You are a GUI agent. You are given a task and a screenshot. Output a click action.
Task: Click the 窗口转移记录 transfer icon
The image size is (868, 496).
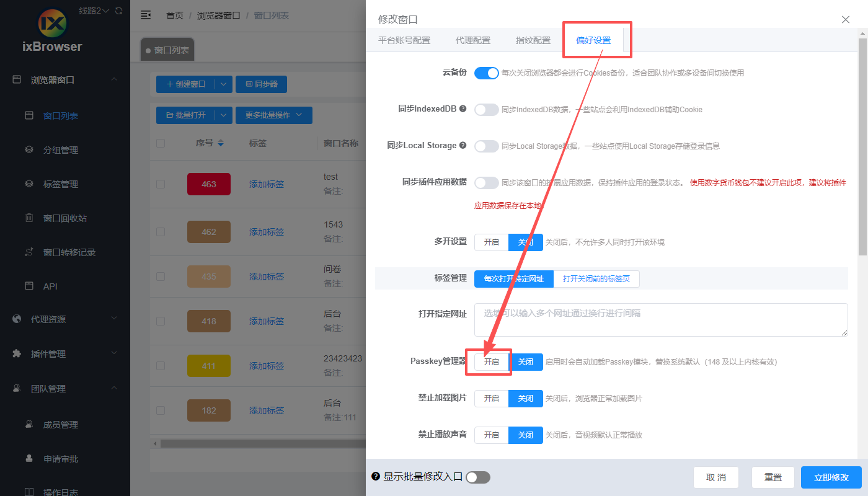[29, 252]
